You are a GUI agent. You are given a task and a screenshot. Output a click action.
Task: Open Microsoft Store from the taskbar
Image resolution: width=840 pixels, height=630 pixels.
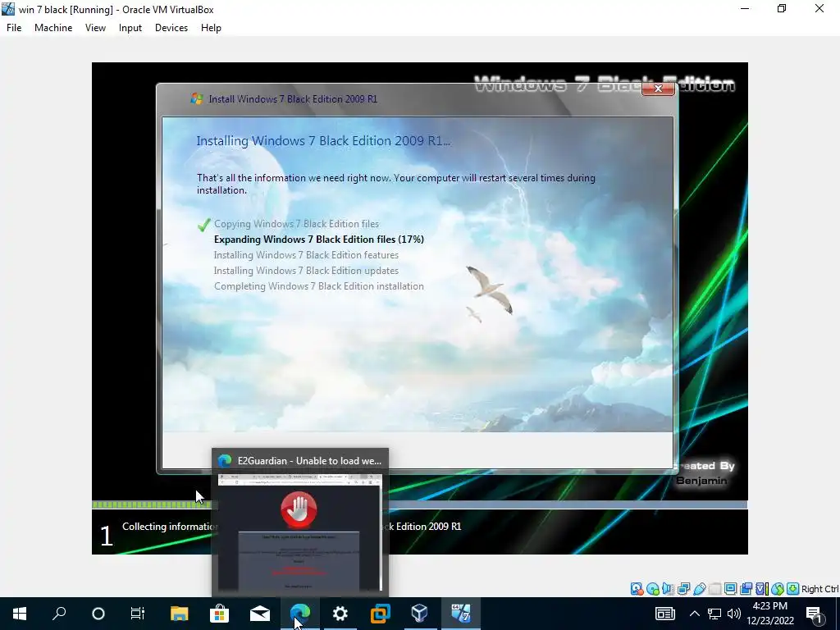220,614
